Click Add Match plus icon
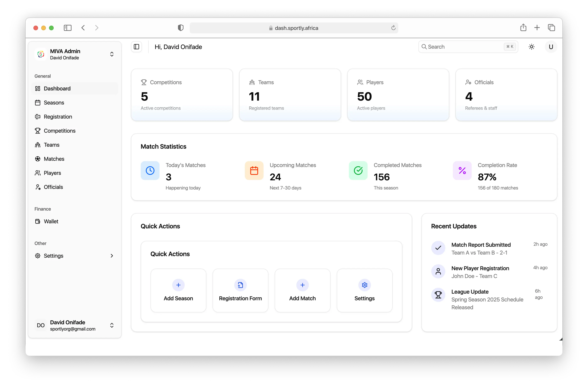Screen dimensions: 588x389 (302, 285)
